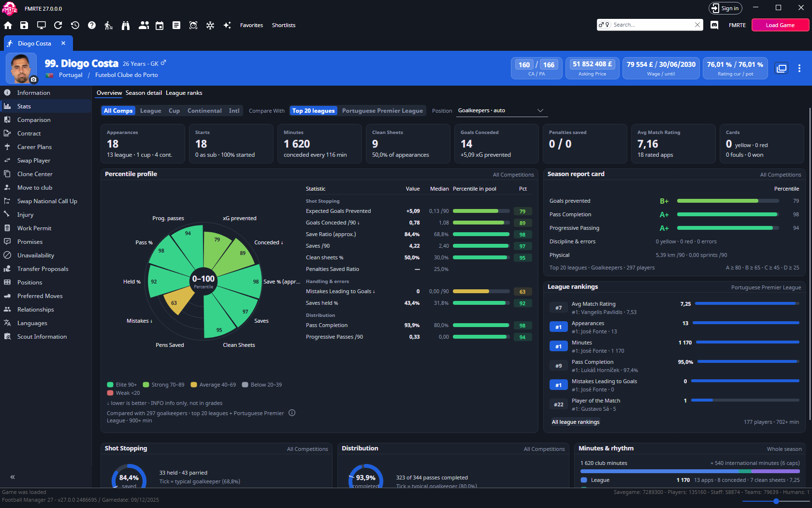Click the binoculars scout icon

pos(126,25)
